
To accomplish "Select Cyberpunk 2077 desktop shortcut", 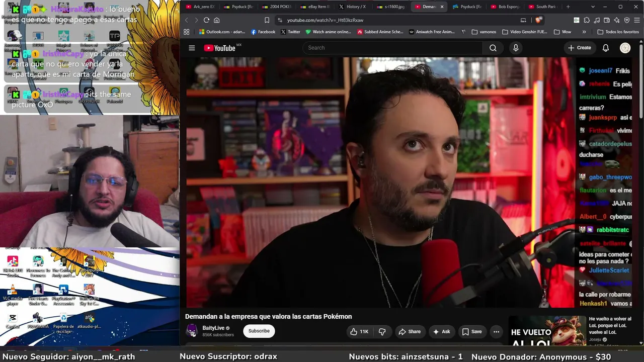I will 89,266.
